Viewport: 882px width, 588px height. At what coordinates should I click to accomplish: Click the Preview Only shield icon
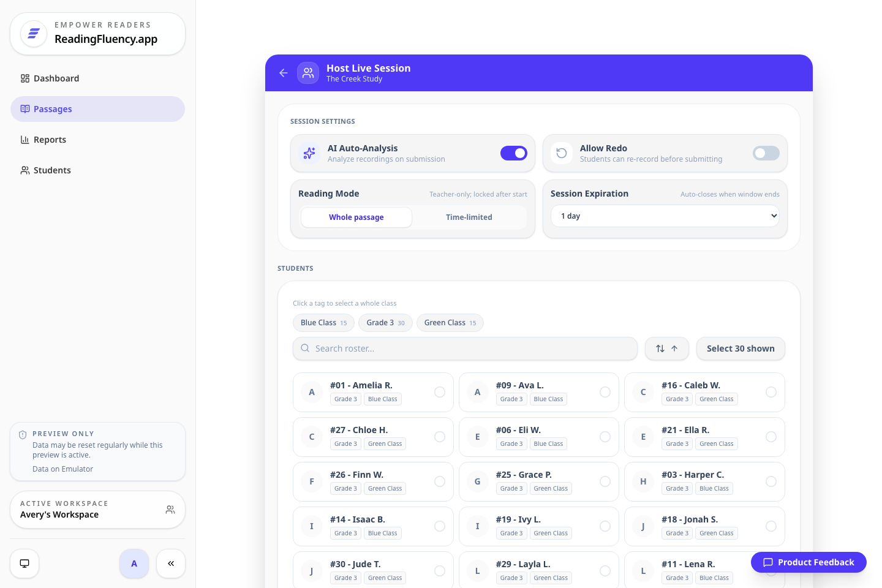click(23, 435)
